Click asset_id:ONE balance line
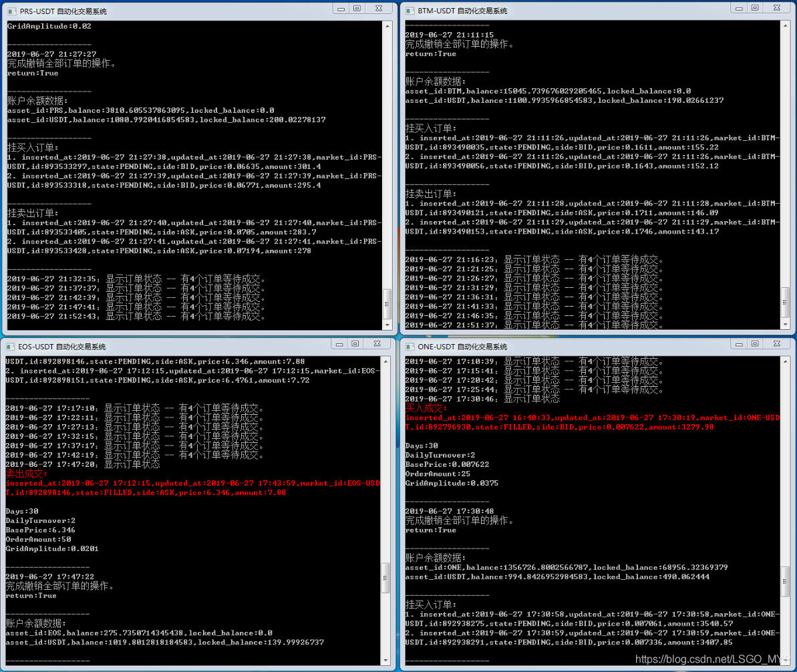Screen dimensions: 797x672 pyautogui.click(x=567, y=567)
